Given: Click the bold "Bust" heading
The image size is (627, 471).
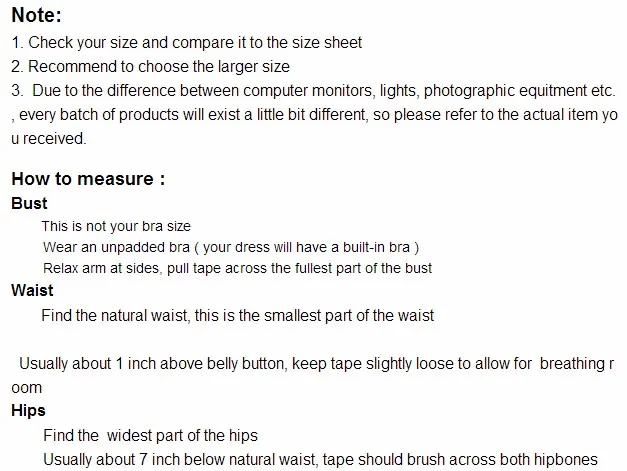Looking at the screenshot, I should 29,203.
